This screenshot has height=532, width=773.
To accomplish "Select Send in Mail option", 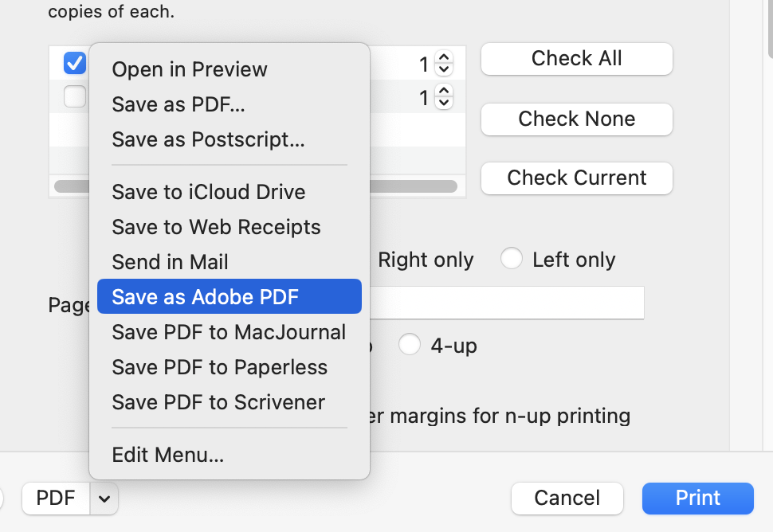I will [x=171, y=262].
